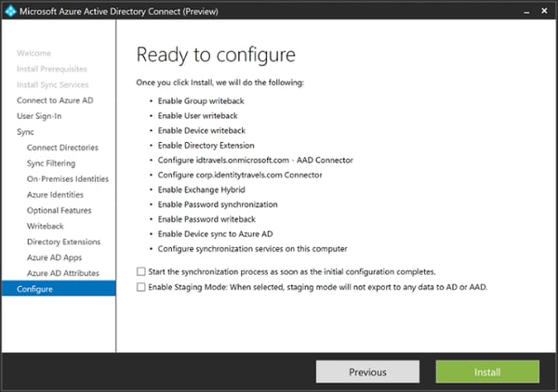Open Directory Extensions step
The height and width of the screenshot is (392, 558).
point(63,242)
